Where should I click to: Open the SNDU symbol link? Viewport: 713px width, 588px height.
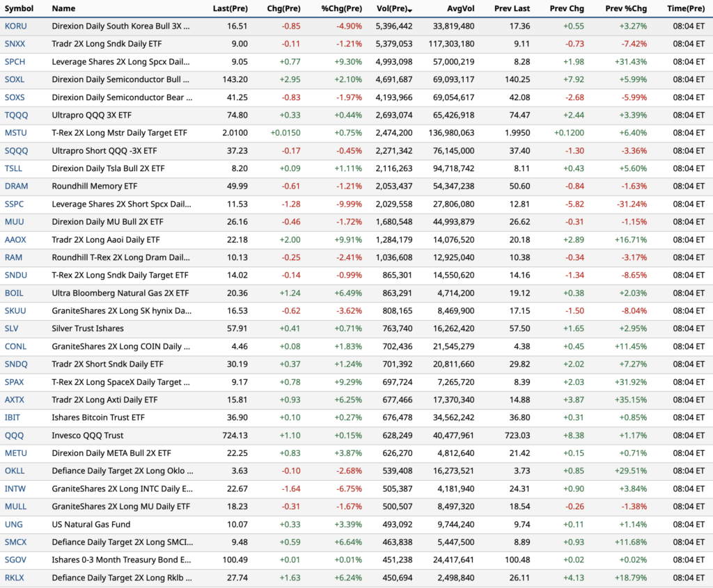(16, 276)
